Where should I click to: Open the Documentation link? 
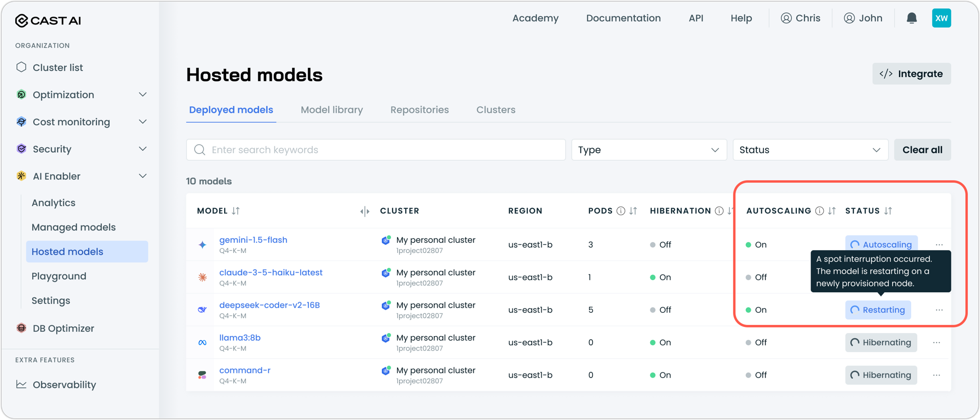pos(623,18)
